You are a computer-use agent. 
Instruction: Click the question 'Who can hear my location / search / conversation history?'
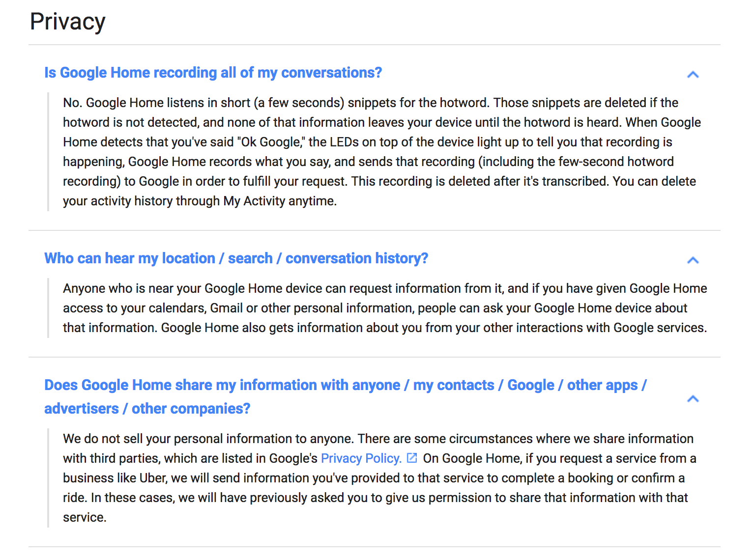pyautogui.click(x=236, y=258)
